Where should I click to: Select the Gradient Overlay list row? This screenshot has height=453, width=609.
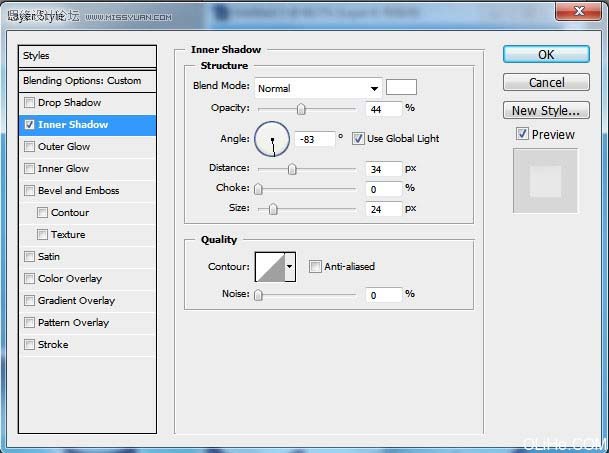click(x=87, y=301)
